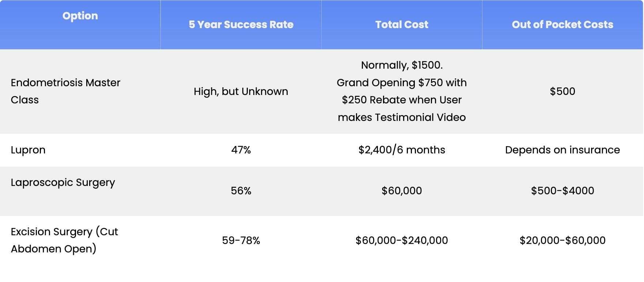Select the $500 out of pocket cell
The width and height of the screenshot is (644, 282).
562,91
